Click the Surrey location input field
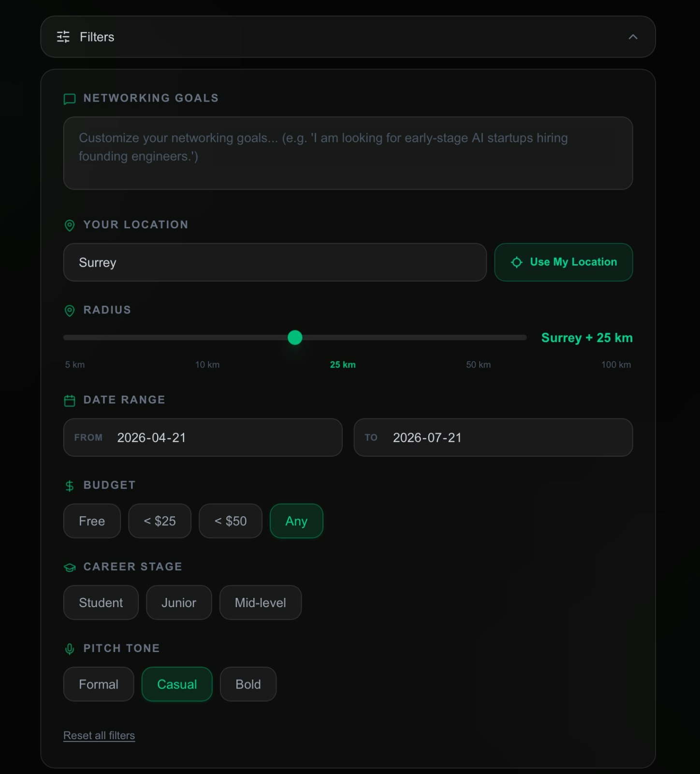The height and width of the screenshot is (774, 700). [275, 262]
